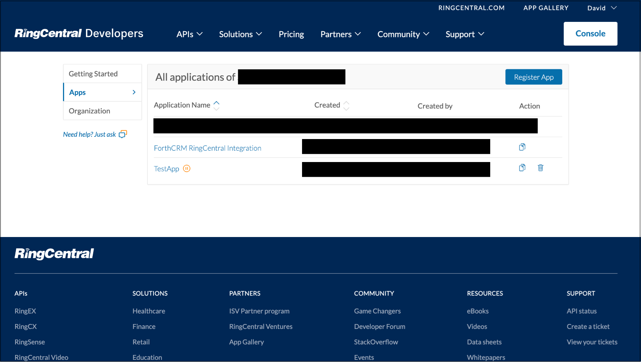Click the footer RingCentral logo

54,254
